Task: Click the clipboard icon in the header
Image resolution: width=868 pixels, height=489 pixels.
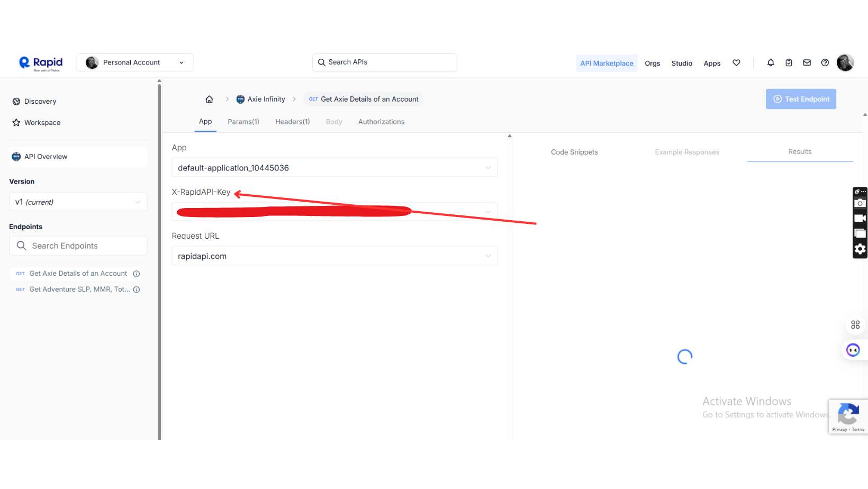Action: point(789,62)
